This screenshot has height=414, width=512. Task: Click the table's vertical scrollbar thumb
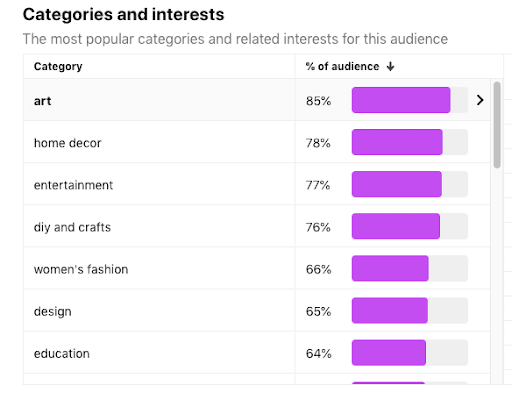(x=497, y=125)
